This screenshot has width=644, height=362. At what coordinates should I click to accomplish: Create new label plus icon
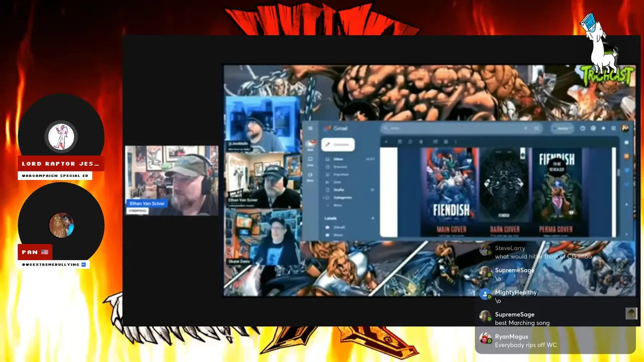pyautogui.click(x=373, y=218)
